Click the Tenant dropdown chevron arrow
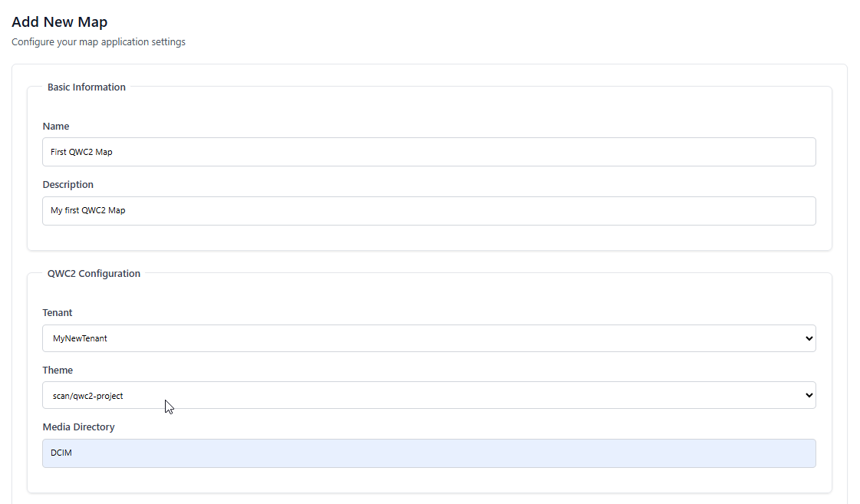The height and width of the screenshot is (504, 860). click(x=808, y=338)
